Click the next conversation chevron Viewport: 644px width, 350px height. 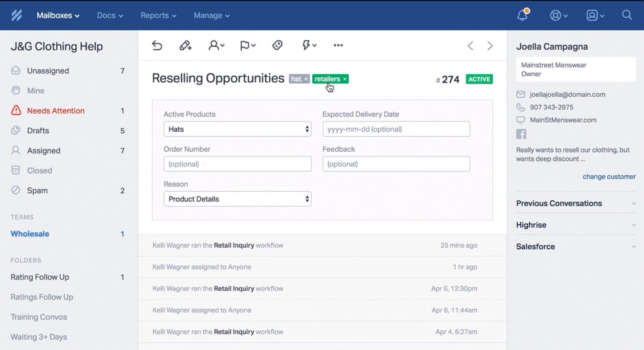(490, 45)
